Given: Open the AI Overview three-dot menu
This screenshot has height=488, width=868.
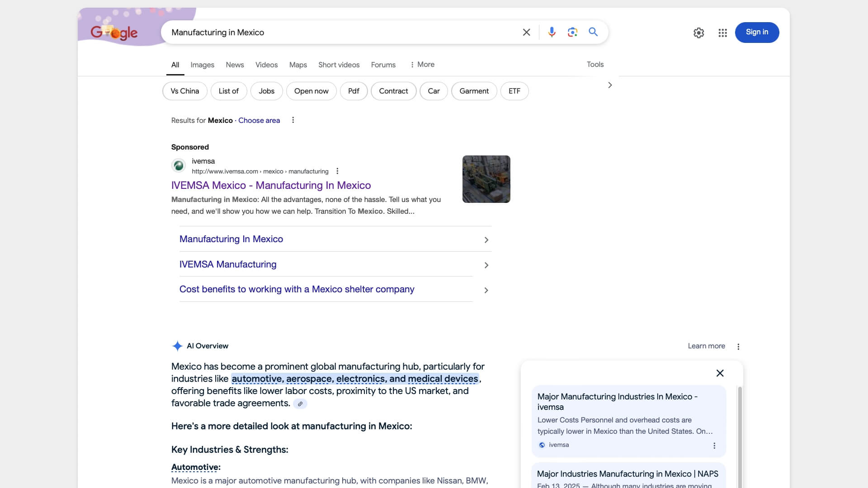Looking at the screenshot, I should (x=738, y=347).
